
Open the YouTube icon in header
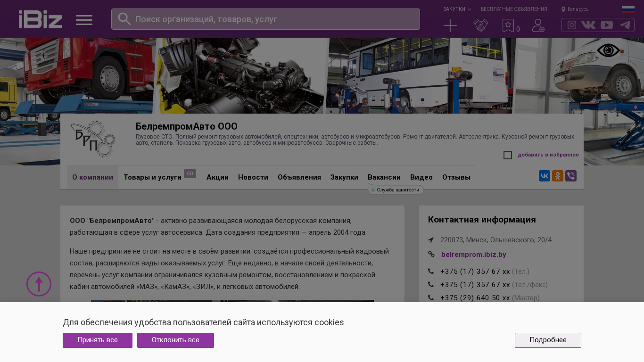[607, 25]
